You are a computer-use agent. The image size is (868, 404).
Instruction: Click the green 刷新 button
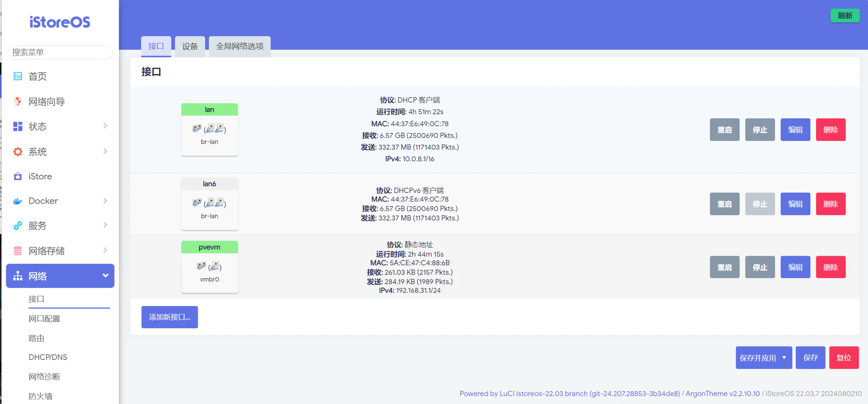(845, 16)
